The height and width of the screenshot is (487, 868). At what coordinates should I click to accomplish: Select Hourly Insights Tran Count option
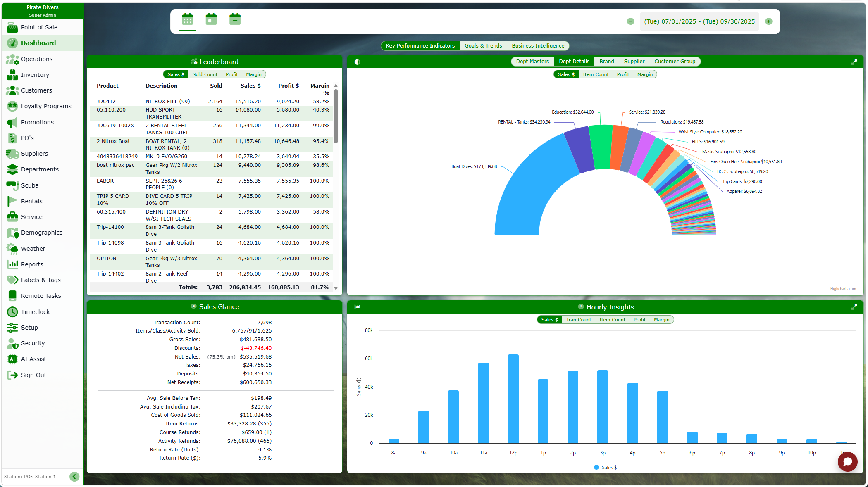579,320
